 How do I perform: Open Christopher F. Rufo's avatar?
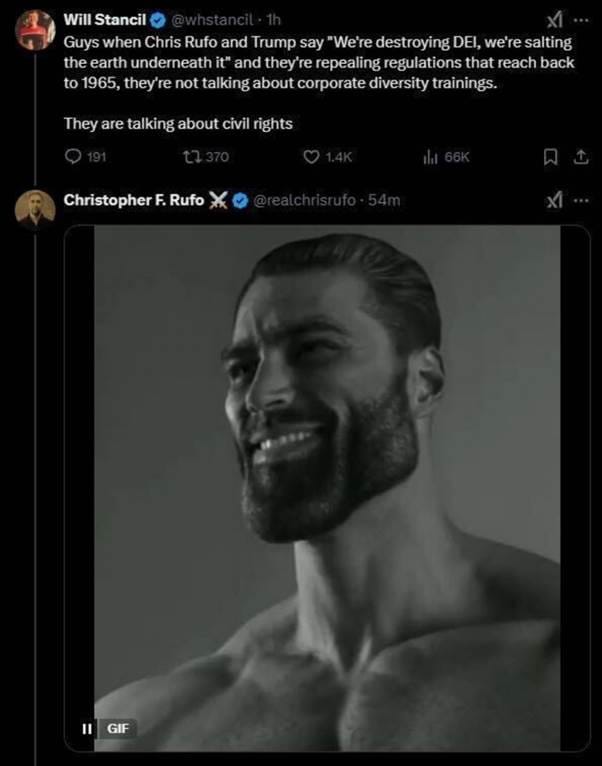35,208
